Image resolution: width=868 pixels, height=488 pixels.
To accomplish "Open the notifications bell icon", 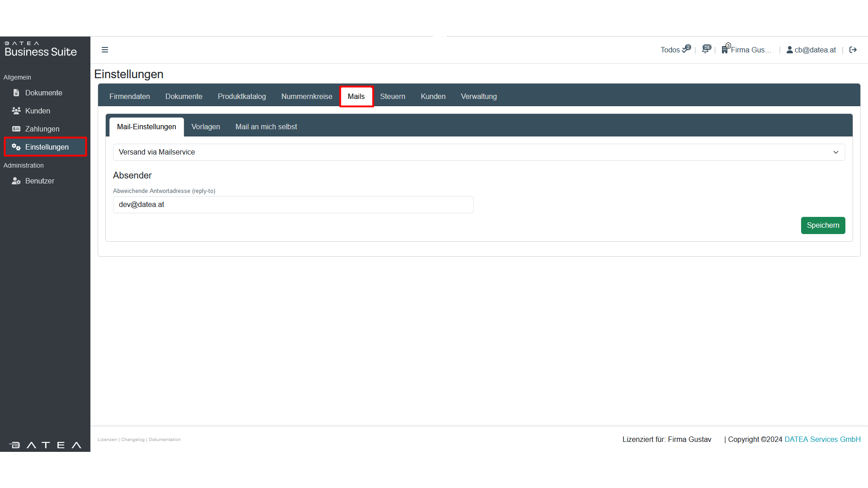I will tap(706, 49).
